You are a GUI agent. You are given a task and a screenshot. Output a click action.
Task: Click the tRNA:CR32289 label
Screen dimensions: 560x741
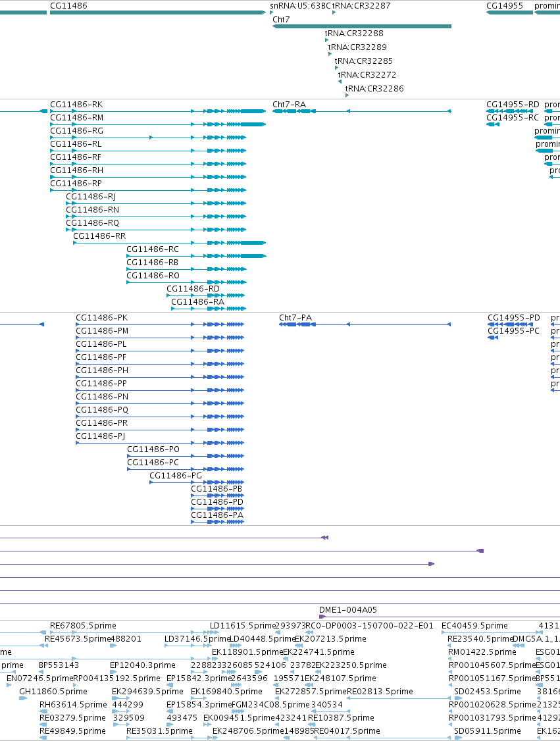pos(357,47)
